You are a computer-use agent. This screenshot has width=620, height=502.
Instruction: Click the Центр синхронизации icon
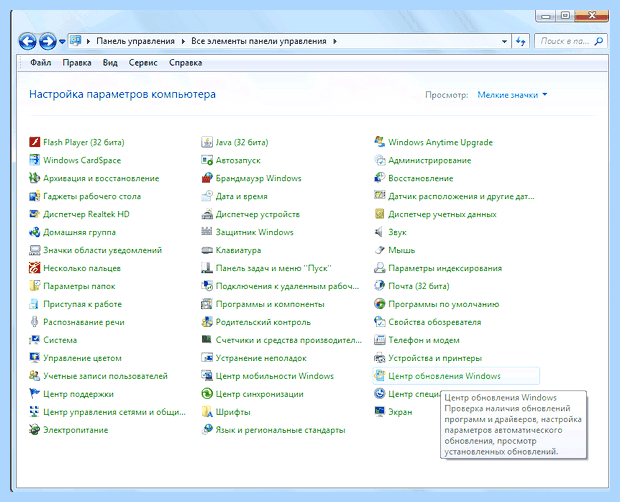point(207,394)
